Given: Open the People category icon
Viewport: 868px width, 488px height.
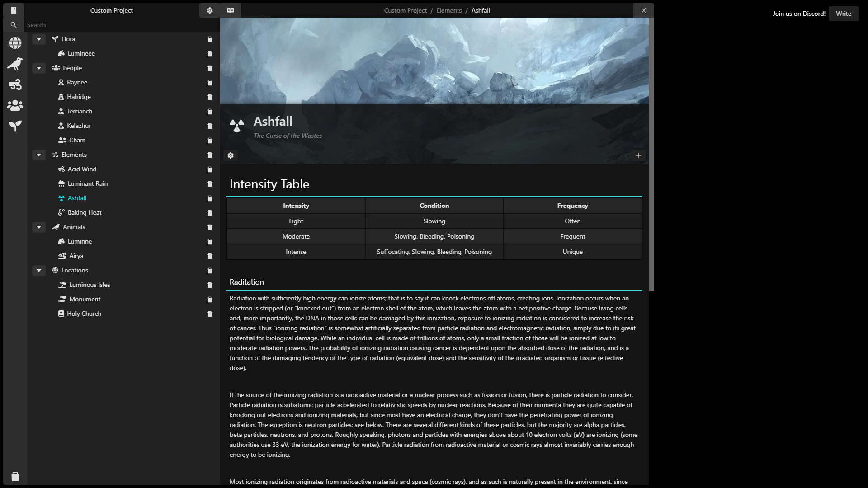Looking at the screenshot, I should (x=15, y=105).
